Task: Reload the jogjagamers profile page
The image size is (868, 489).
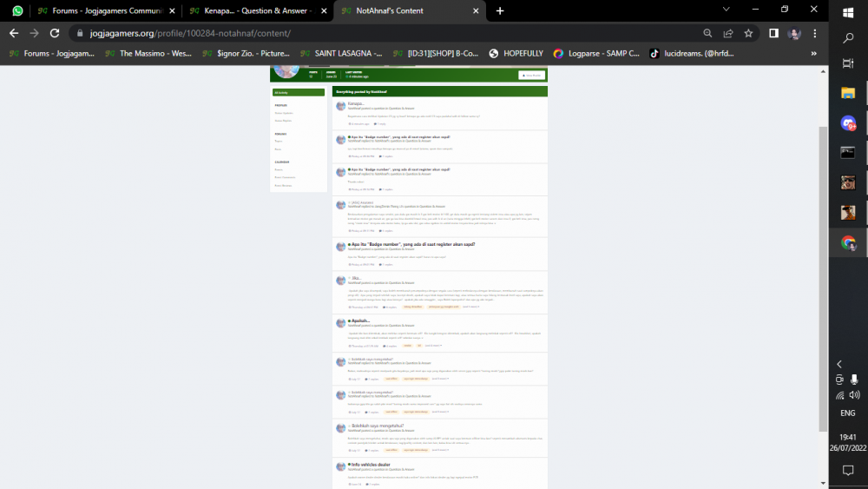Action: [x=54, y=33]
